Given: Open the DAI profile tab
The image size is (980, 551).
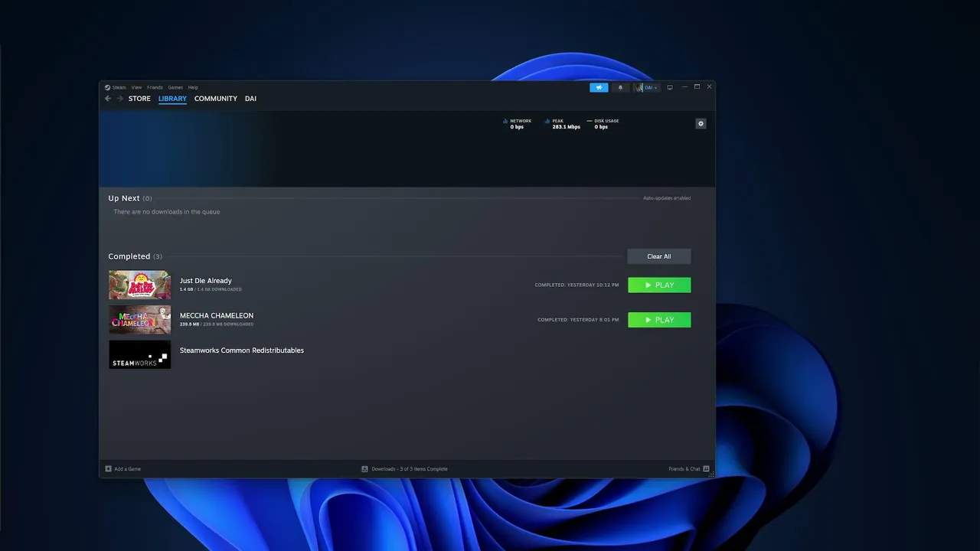Looking at the screenshot, I should tap(250, 99).
